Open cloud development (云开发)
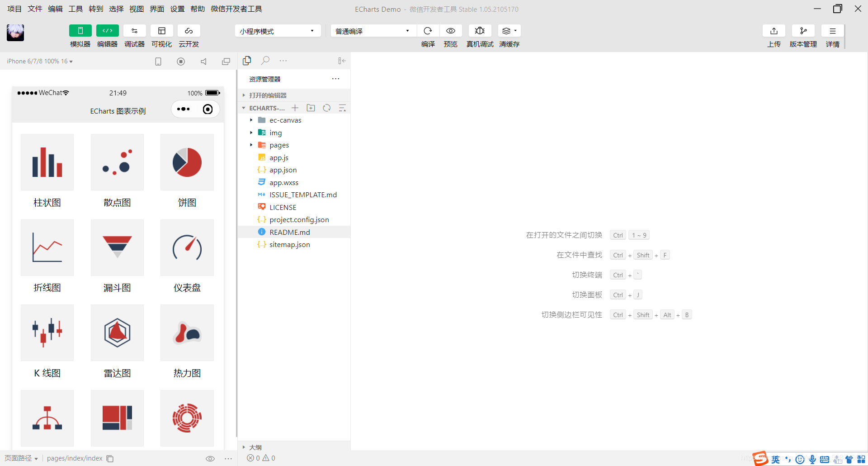Viewport: 868px width, 466px height. (189, 31)
